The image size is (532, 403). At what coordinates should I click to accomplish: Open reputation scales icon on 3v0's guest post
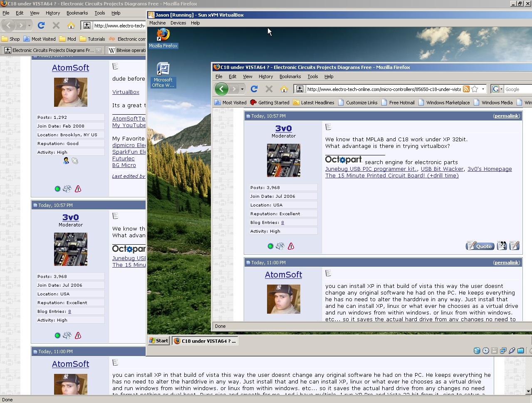click(x=280, y=246)
